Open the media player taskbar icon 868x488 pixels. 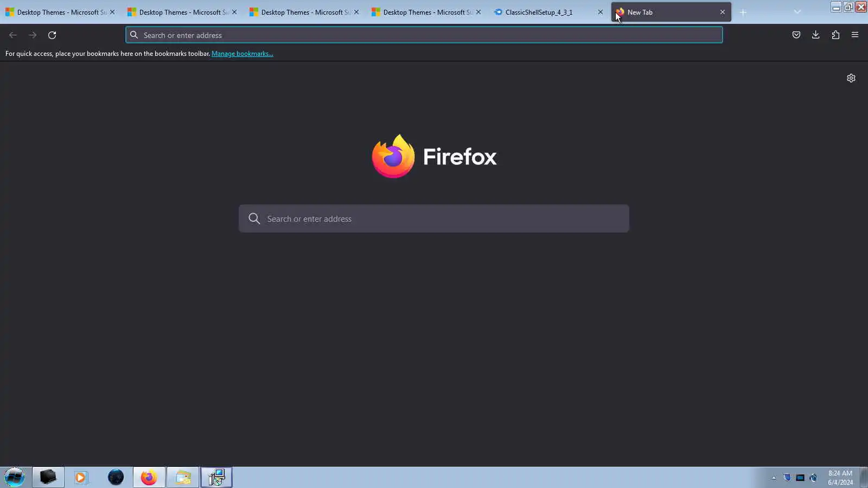tap(81, 477)
